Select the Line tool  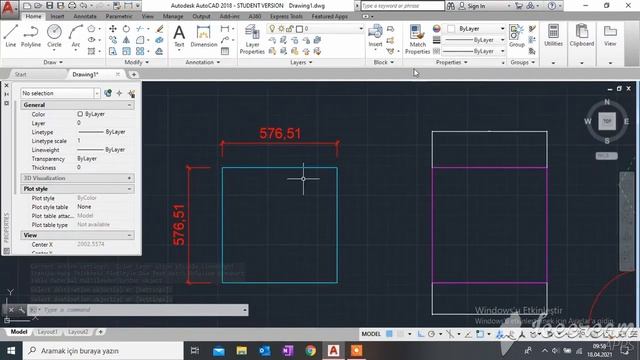11,36
